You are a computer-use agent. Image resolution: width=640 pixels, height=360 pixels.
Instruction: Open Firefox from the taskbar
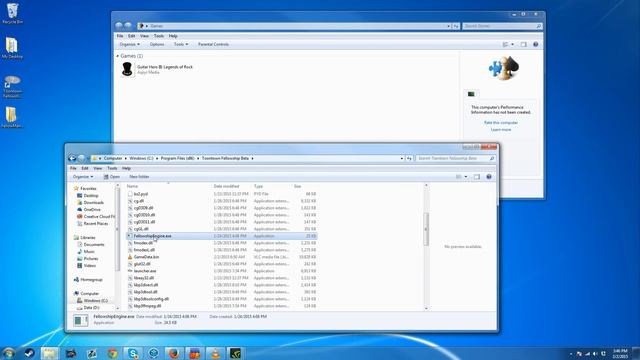[x=174, y=353]
